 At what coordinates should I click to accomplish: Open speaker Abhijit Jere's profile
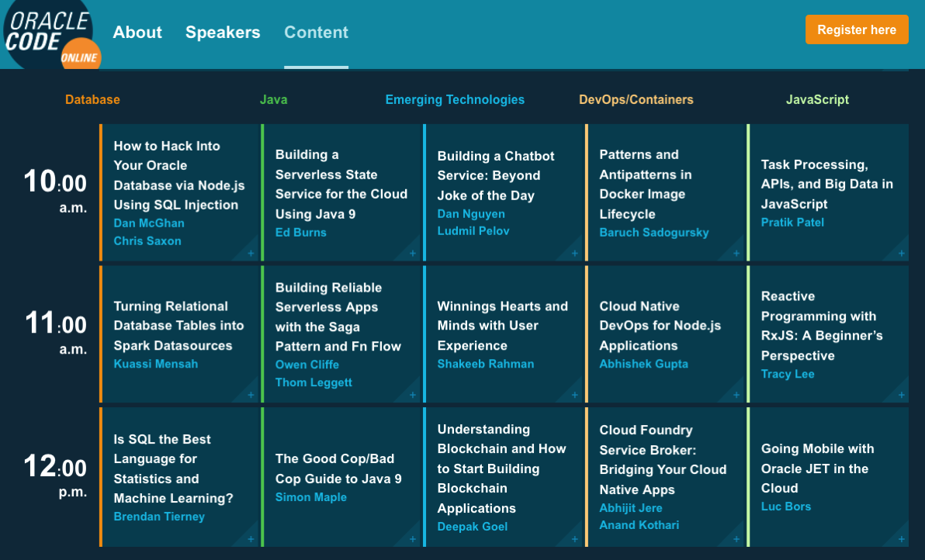click(631, 507)
